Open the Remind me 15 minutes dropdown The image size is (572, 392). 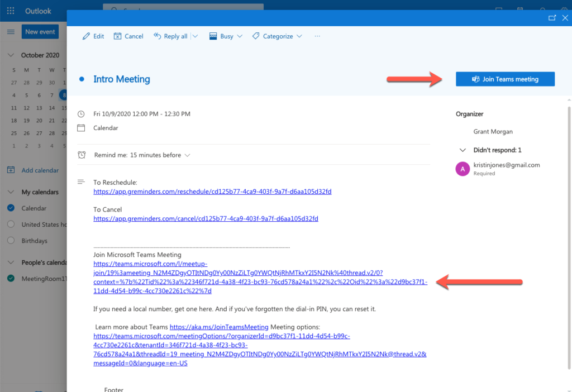coord(188,155)
